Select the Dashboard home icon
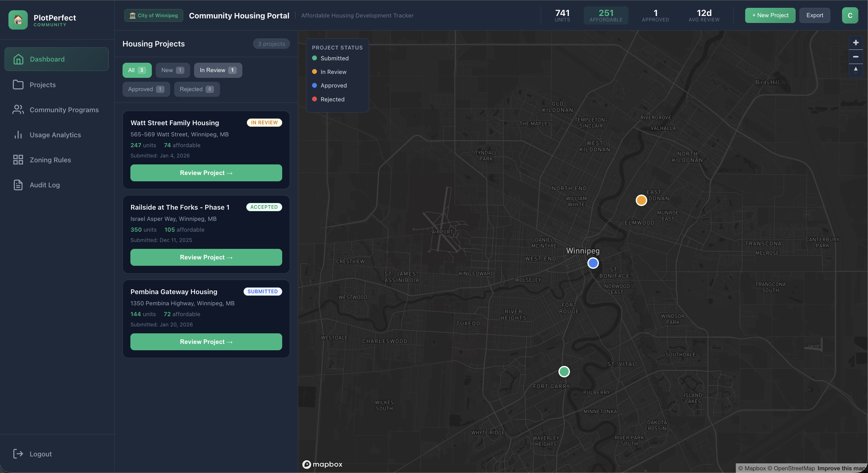This screenshot has height=473, width=868. (18, 59)
